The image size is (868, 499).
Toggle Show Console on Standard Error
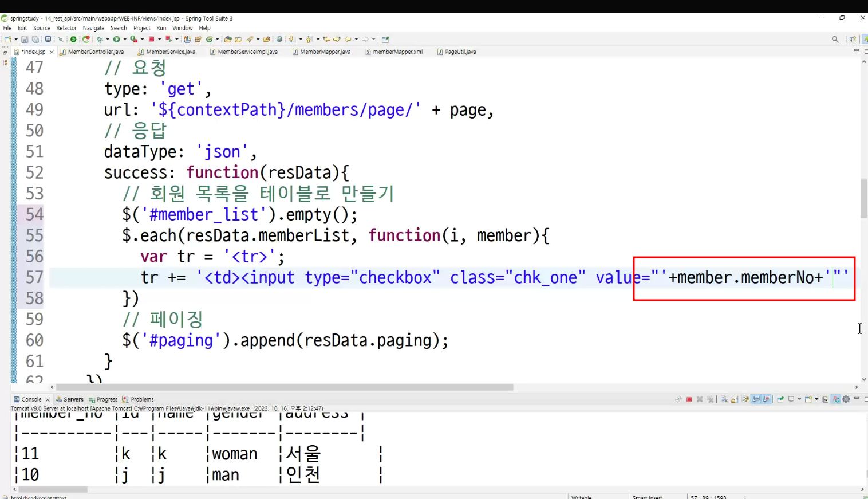coord(767,399)
